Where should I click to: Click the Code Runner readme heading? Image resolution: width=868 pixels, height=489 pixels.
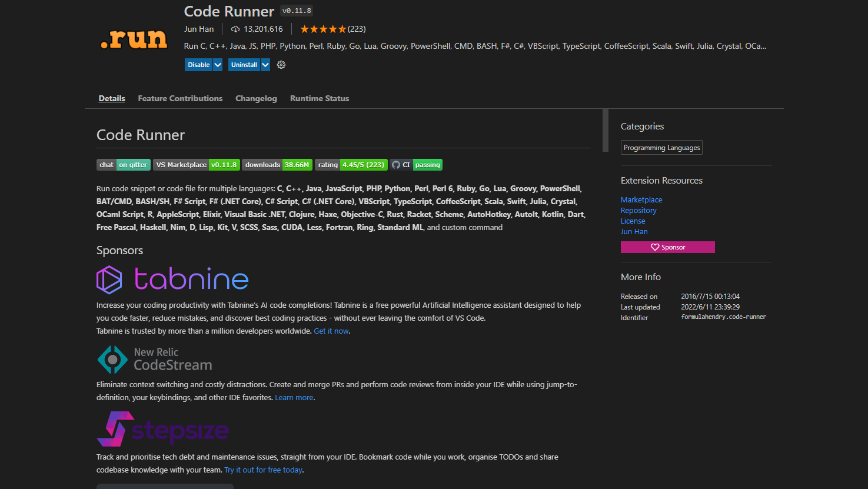(141, 135)
